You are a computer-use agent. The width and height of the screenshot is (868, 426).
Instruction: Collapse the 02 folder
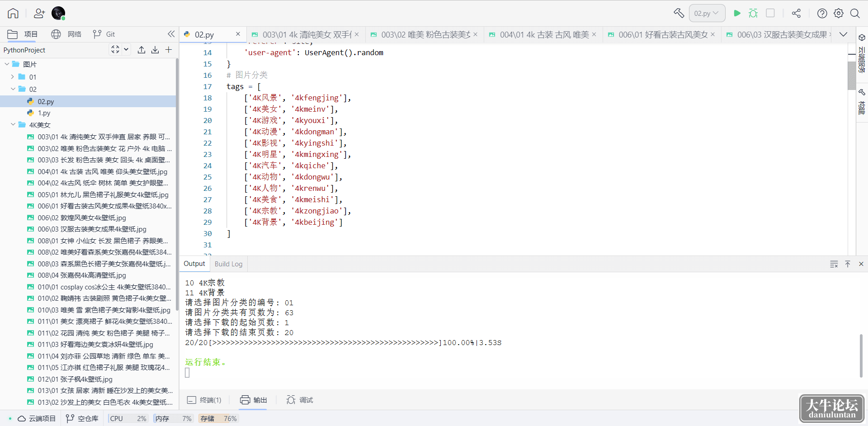point(13,89)
